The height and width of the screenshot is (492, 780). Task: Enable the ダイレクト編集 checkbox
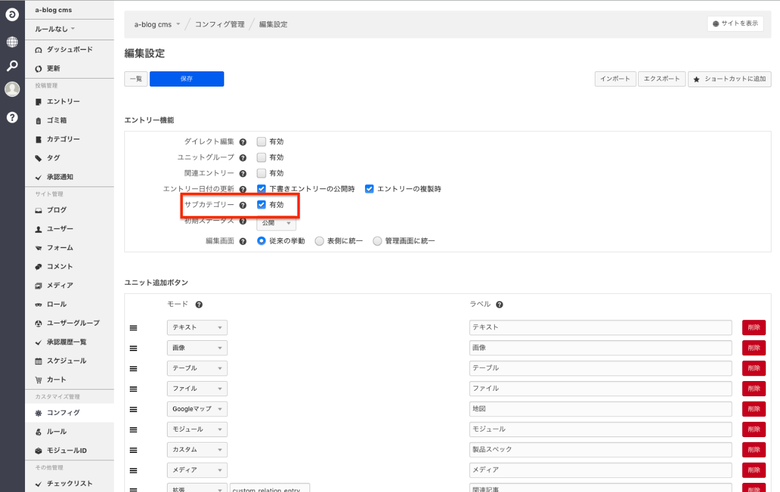pyautogui.click(x=261, y=142)
